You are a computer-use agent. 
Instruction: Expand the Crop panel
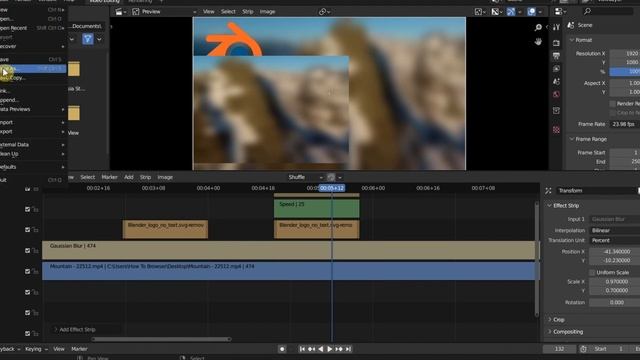[x=559, y=320]
